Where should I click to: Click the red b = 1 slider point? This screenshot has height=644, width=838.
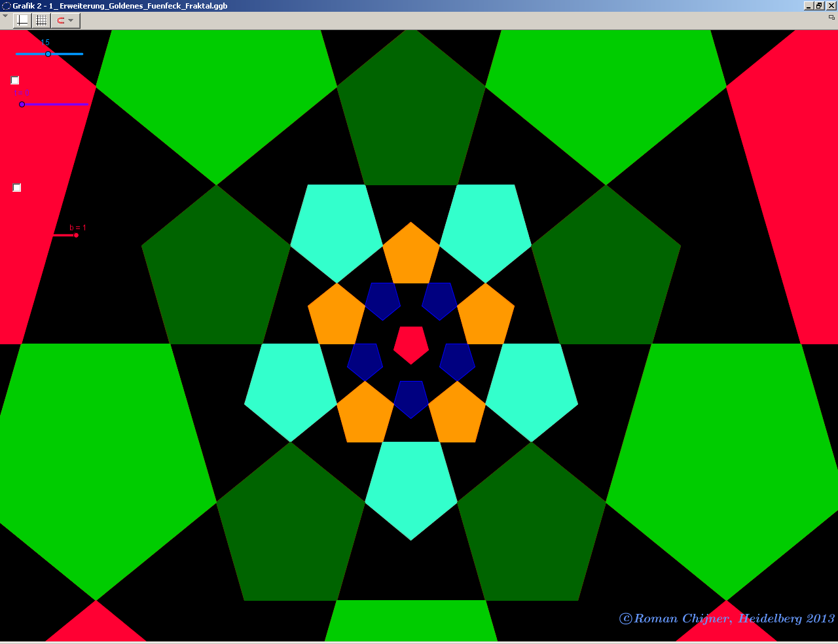pos(76,235)
